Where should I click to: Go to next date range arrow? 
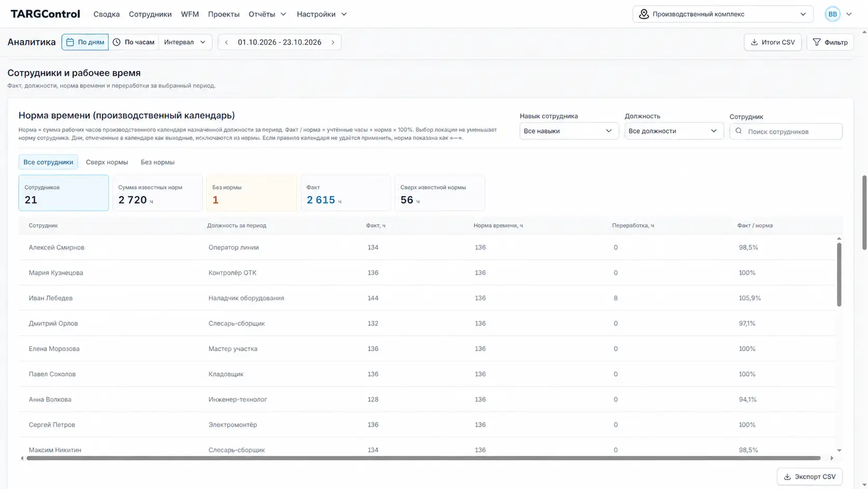pos(333,43)
